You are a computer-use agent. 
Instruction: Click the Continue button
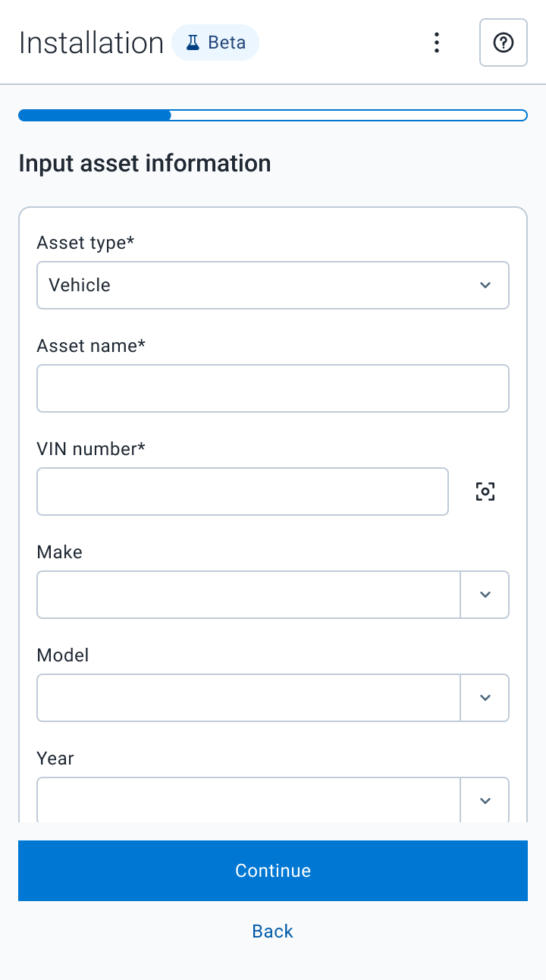point(273,871)
